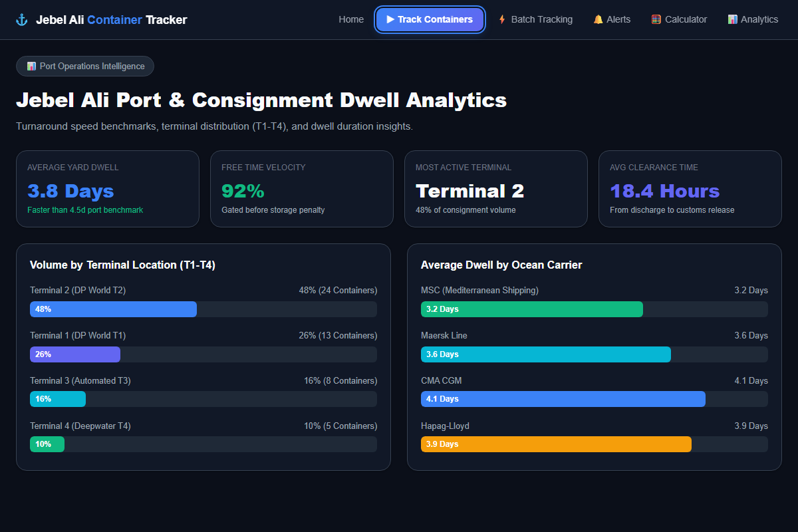798x532 pixels.
Task: Click the main page heading Dwell Analytics
Action: pyautogui.click(x=261, y=100)
